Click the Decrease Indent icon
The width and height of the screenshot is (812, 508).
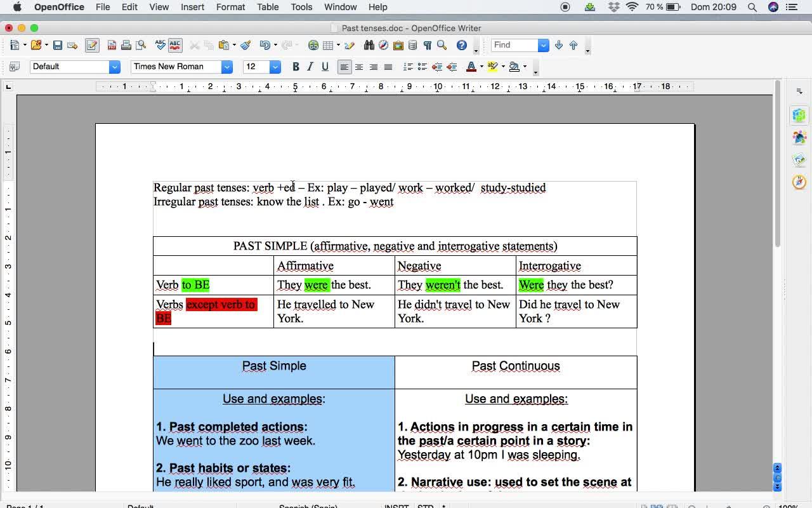pyautogui.click(x=437, y=67)
